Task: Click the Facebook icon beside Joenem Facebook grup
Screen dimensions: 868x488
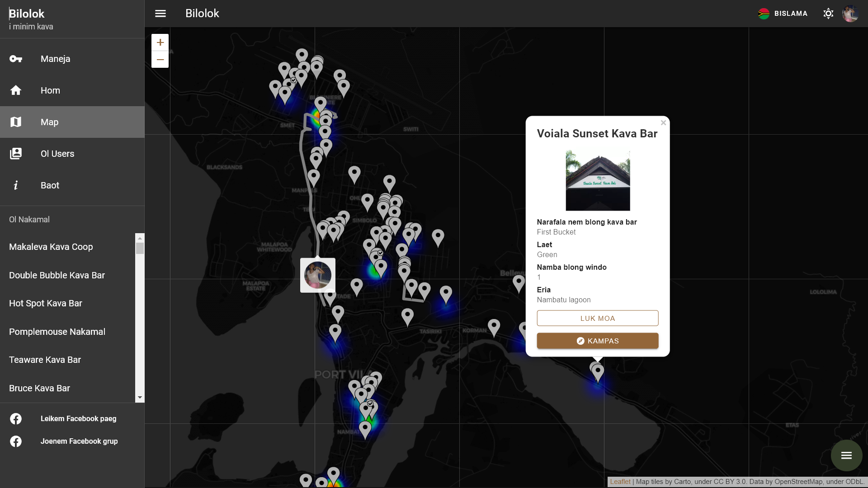Action: 16,441
